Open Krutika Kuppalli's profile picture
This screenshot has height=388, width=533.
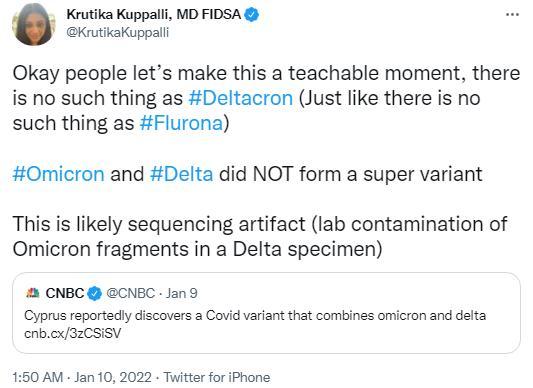(x=33, y=24)
